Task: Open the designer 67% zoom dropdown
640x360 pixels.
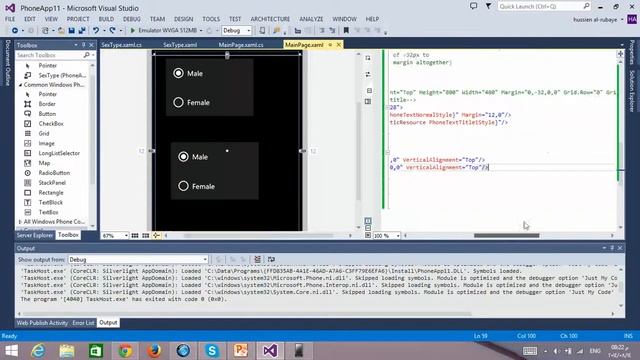Action: 115,236
